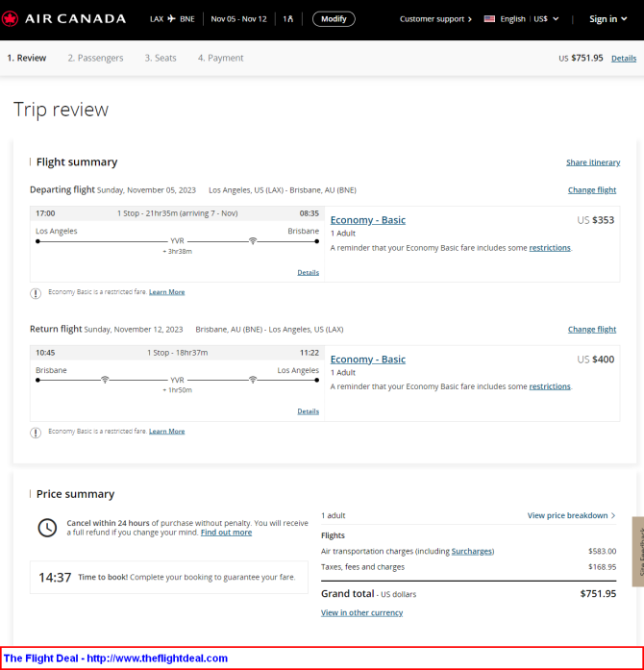Click warning icon under return flight card
The width and height of the screenshot is (644, 670).
(36, 433)
